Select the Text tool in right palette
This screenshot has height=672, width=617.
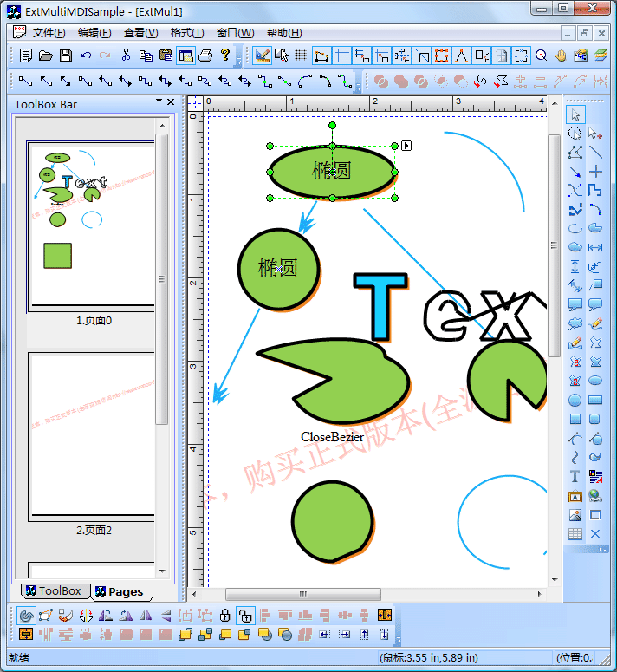tap(575, 476)
